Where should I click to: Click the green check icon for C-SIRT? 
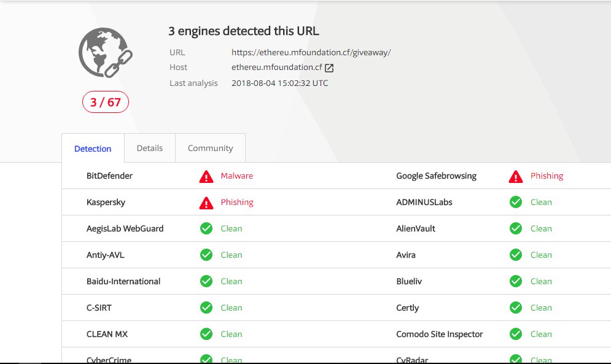(x=206, y=308)
